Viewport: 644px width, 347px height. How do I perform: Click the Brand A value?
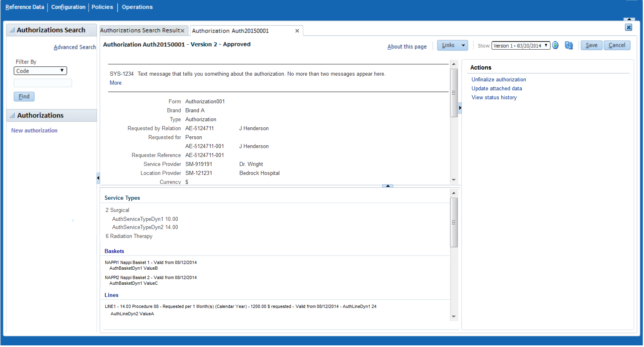pos(195,111)
